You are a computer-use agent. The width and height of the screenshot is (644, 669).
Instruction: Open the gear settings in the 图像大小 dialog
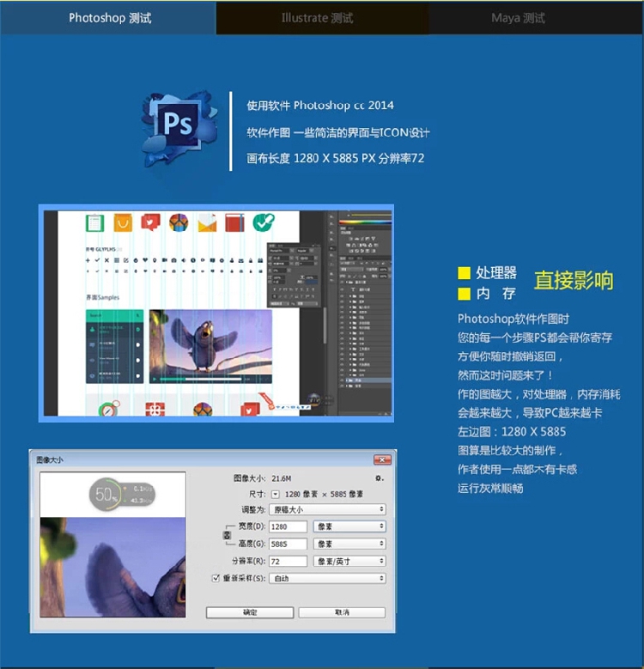tap(380, 478)
